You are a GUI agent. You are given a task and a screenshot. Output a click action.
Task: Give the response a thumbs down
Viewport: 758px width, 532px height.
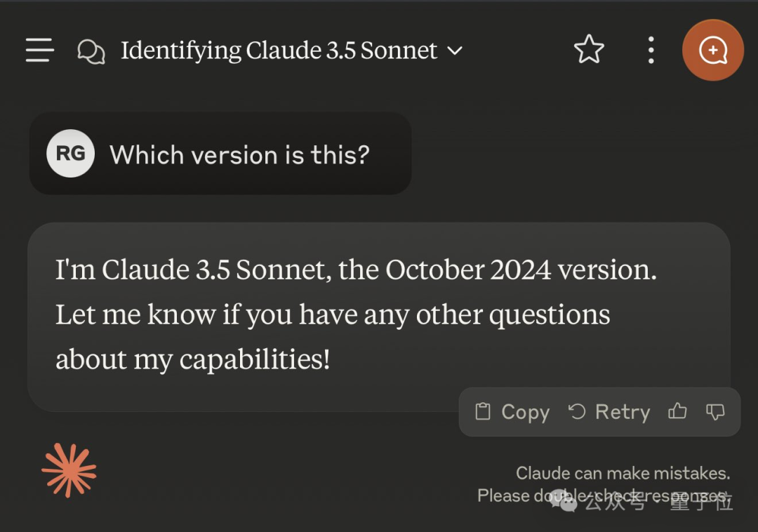[x=715, y=412]
